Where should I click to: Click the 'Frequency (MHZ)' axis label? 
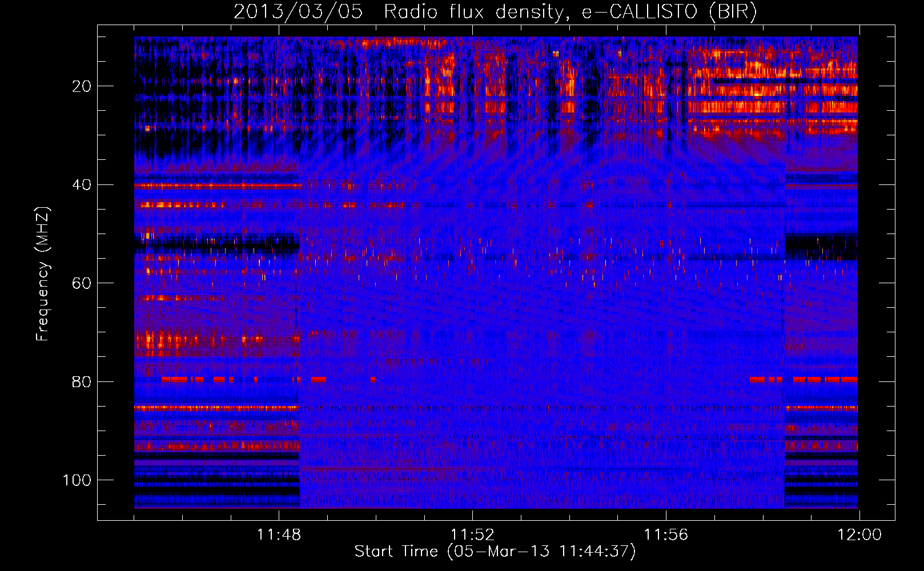coord(43,274)
